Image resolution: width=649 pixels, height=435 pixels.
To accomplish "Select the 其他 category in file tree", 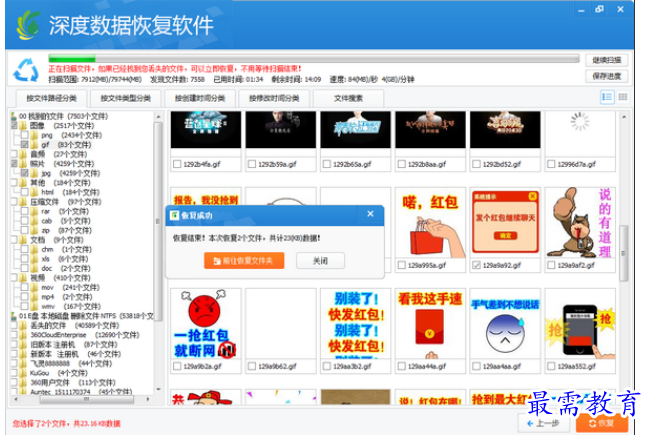I will [x=37, y=183].
